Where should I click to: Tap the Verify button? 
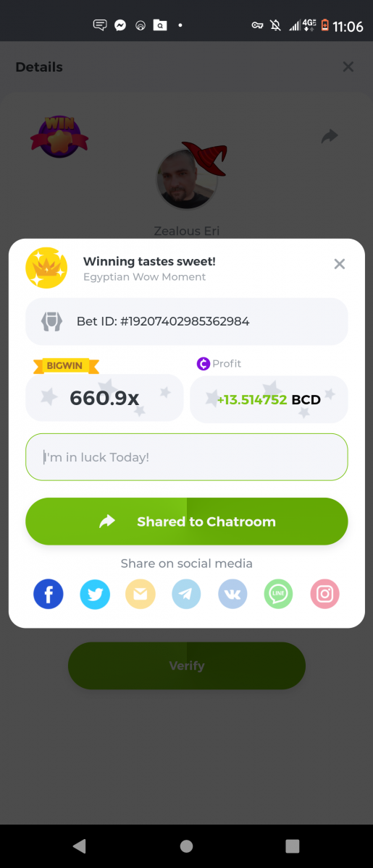(x=187, y=665)
